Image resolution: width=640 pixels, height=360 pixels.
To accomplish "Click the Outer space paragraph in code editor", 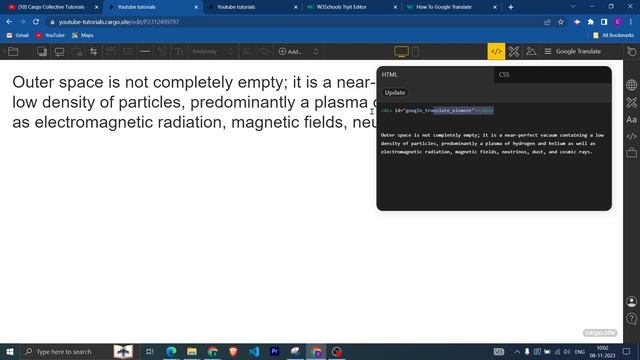I will pyautogui.click(x=492, y=143).
